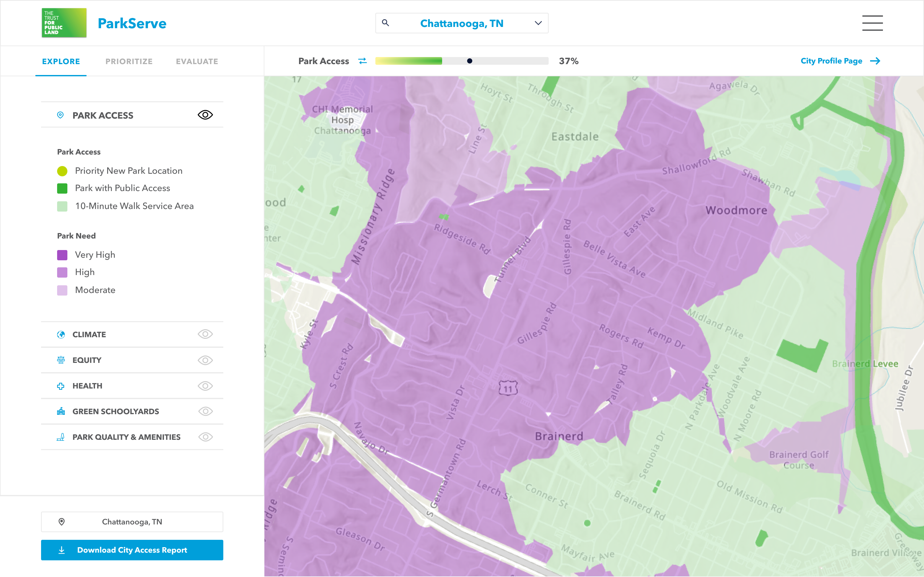Open the Chattanooga, TN city dropdown
Image resolution: width=924 pixels, height=577 pixels.
coord(538,23)
